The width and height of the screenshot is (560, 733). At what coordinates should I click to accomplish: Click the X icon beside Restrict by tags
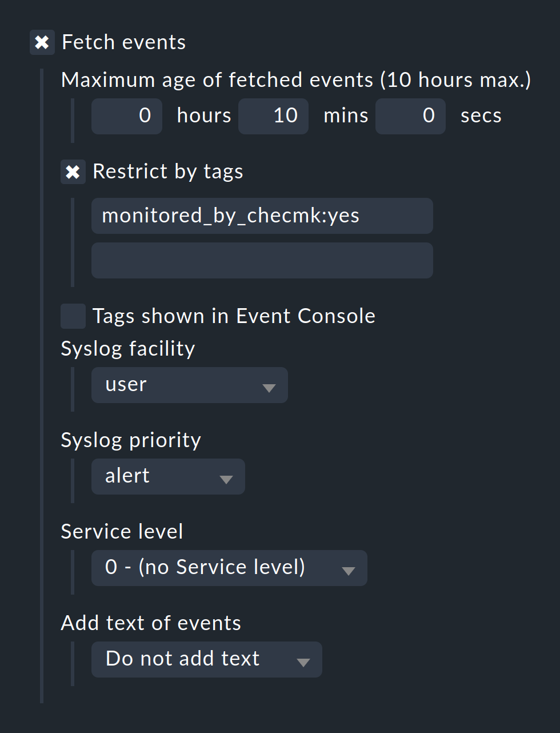73,172
